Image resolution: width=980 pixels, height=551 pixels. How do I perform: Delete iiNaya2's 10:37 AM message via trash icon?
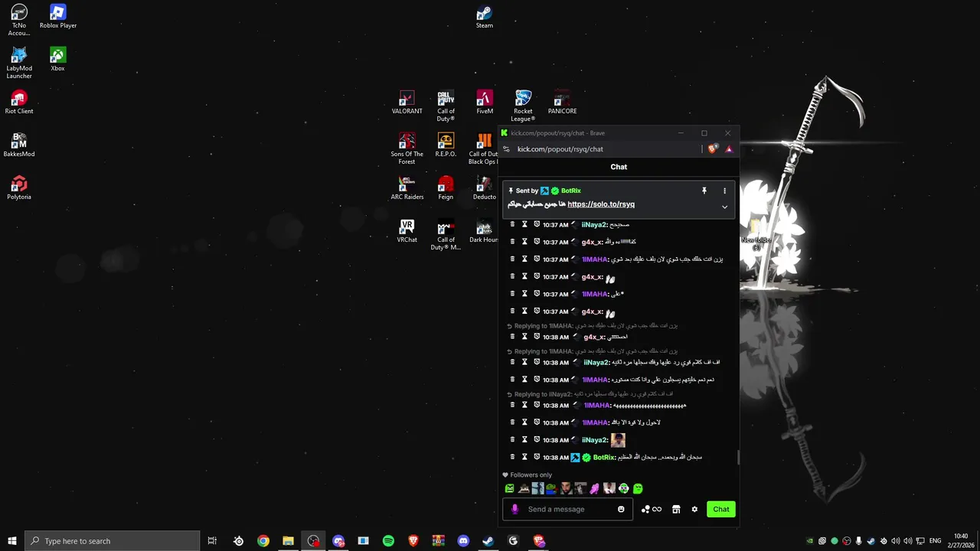click(x=513, y=224)
